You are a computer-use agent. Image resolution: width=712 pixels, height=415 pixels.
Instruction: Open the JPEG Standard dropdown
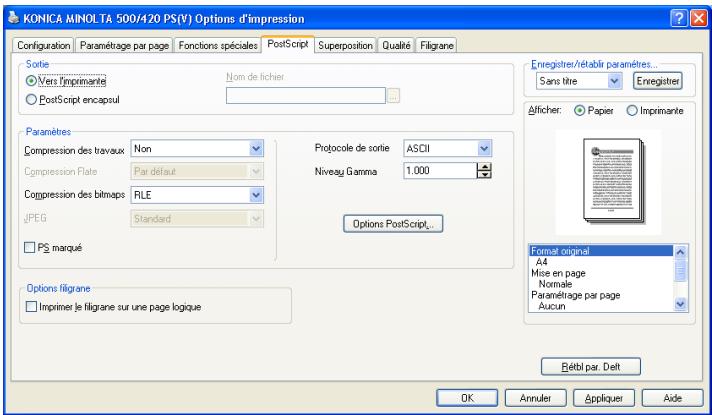point(256,219)
